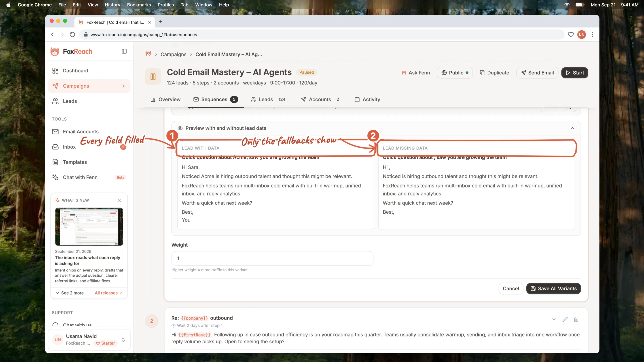Expand See 2 more releases
644x362 pixels.
point(70,293)
